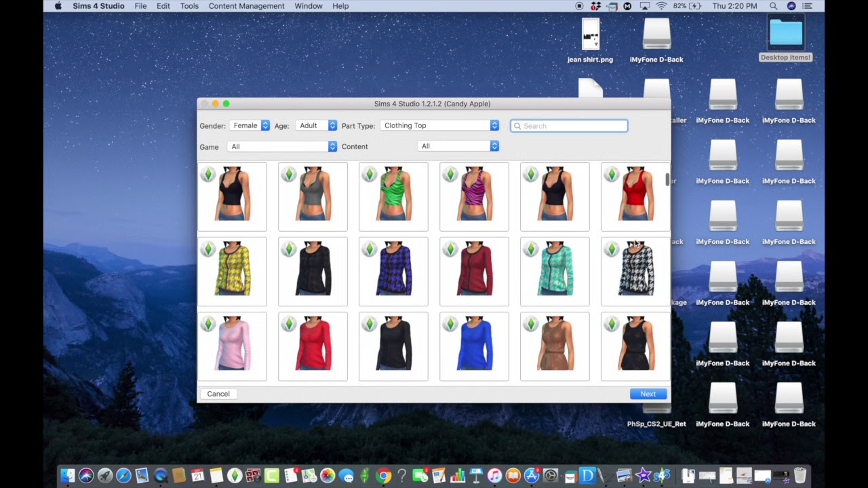Click the AirPlay display icon in menu bar
This screenshot has height=488, width=868.
click(645, 6)
